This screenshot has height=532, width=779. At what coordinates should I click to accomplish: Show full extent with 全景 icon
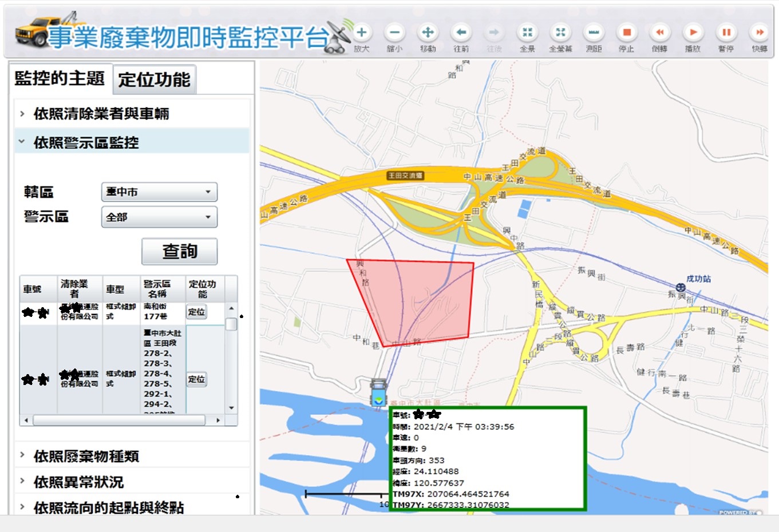tap(527, 33)
